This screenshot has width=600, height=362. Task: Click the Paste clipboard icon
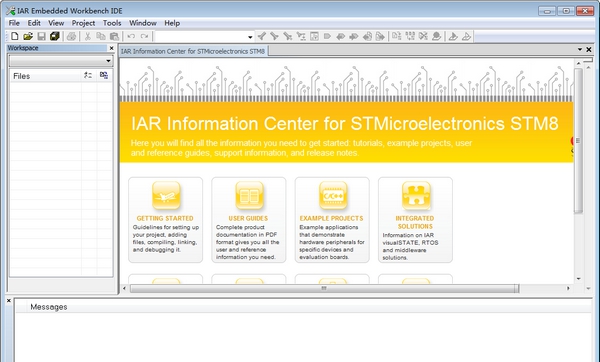(114, 36)
